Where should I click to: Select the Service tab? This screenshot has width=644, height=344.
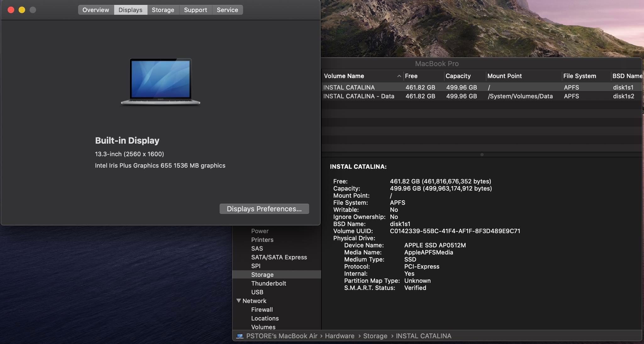227,10
